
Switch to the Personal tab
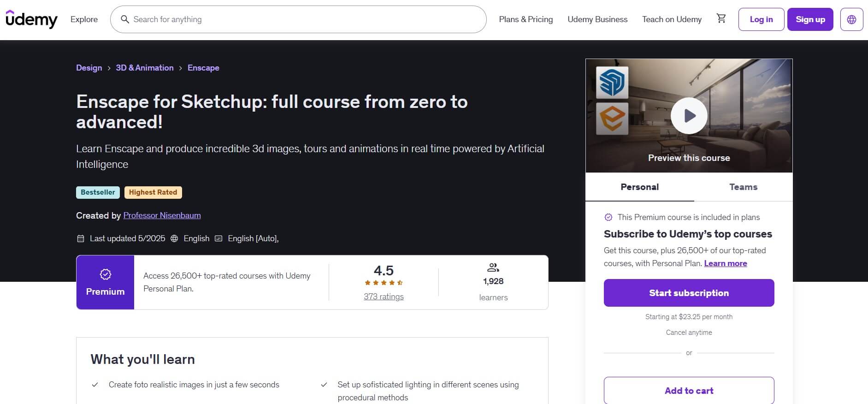(x=639, y=187)
